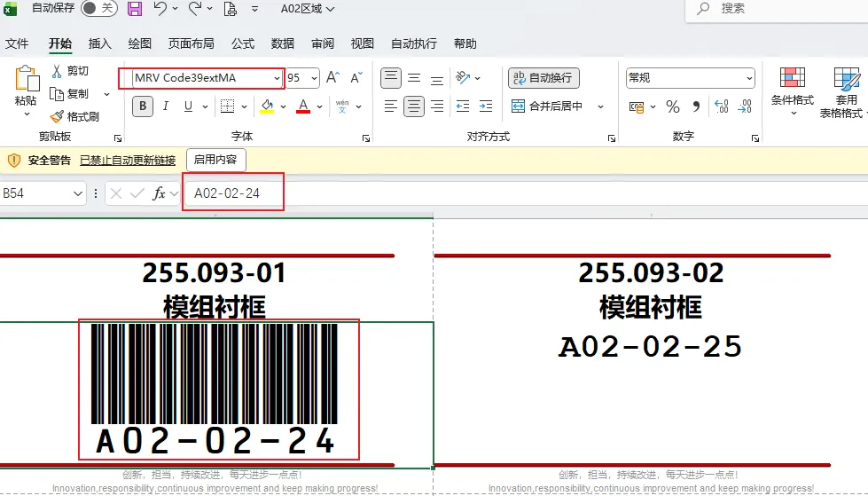
Task: Toggle Bold formatting
Action: pyautogui.click(x=143, y=106)
